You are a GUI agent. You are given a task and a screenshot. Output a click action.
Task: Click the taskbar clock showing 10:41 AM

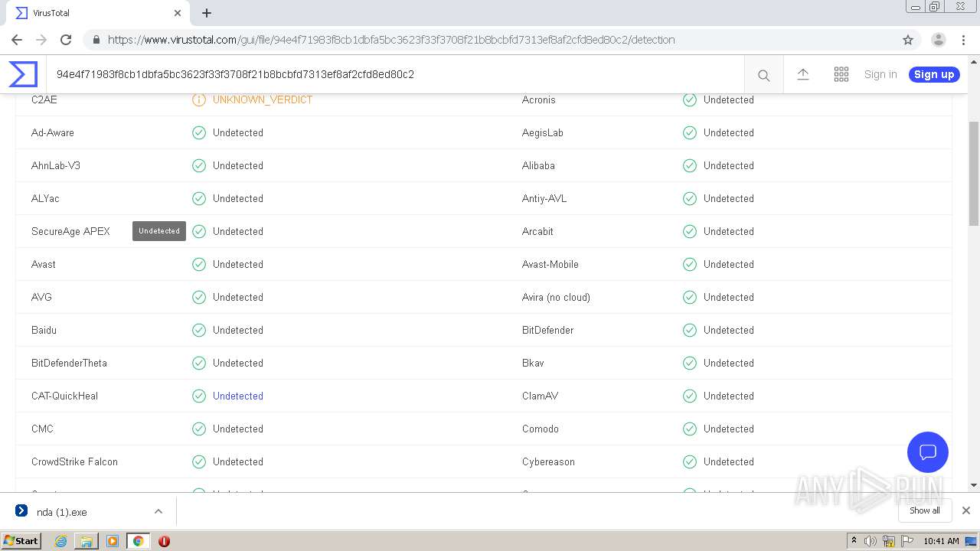pos(941,541)
